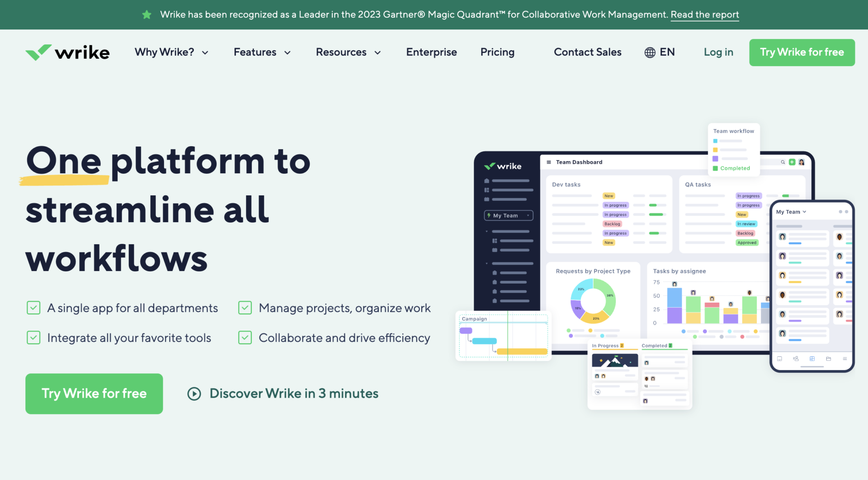Select the blue board grid icon on the phone
This screenshot has width=868, height=480.
pos(812,358)
